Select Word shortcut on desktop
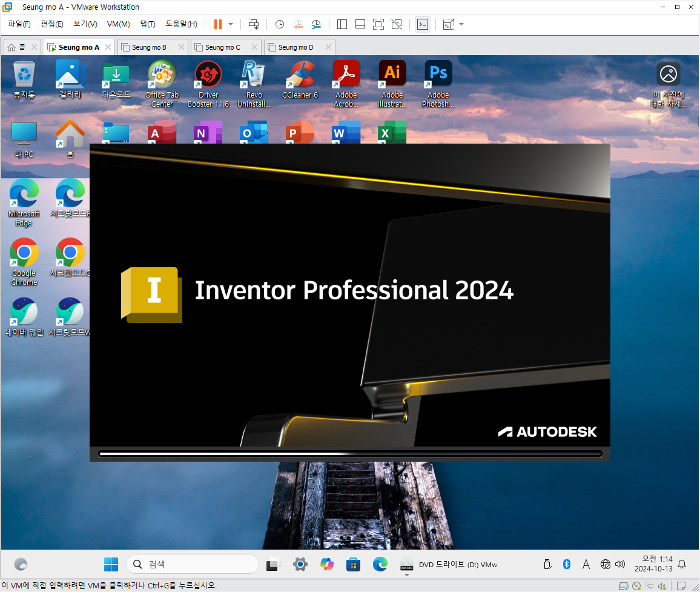Viewport: 700px width, 592px height. [x=346, y=132]
